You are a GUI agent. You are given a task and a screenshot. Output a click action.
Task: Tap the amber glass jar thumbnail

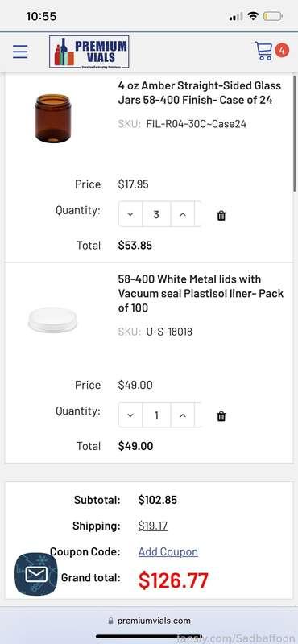pos(53,118)
